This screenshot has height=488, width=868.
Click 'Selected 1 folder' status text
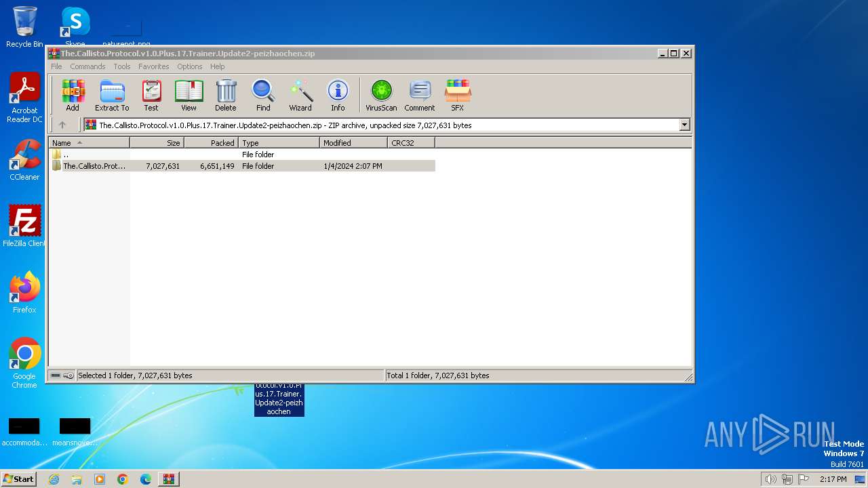135,375
